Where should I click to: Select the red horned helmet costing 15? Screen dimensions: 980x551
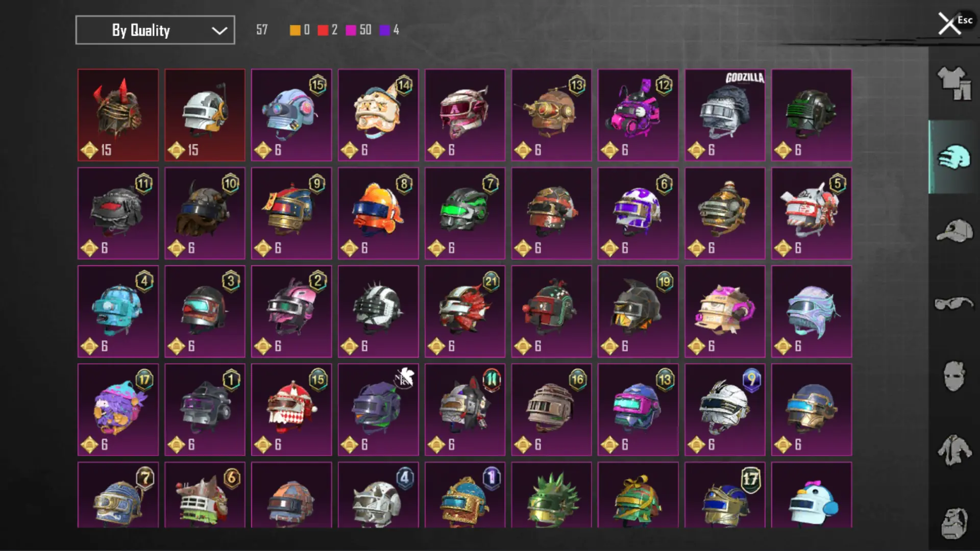point(118,115)
